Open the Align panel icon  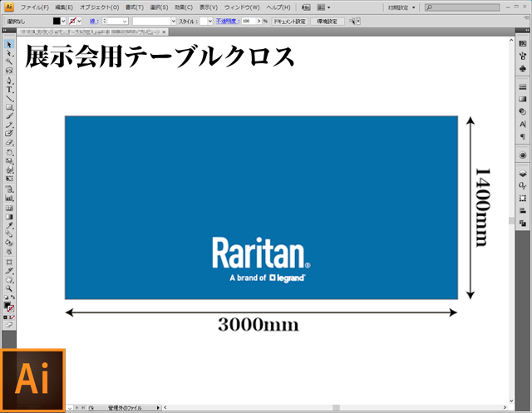523,210
